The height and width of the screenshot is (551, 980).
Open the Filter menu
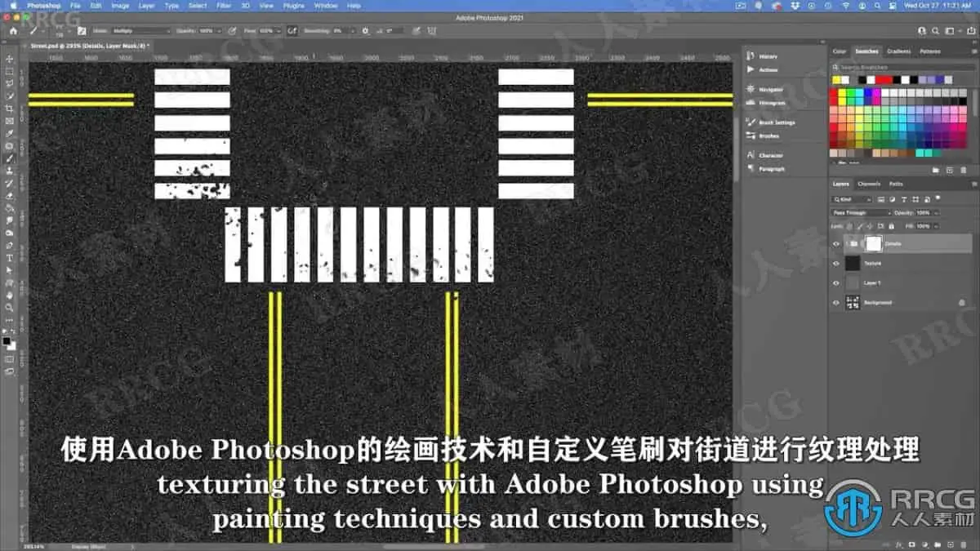pyautogui.click(x=224, y=5)
